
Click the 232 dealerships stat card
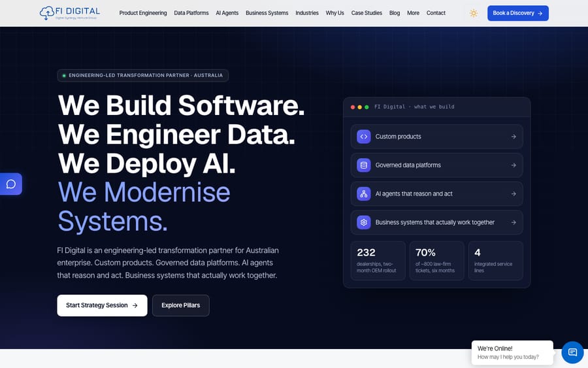pyautogui.click(x=378, y=261)
